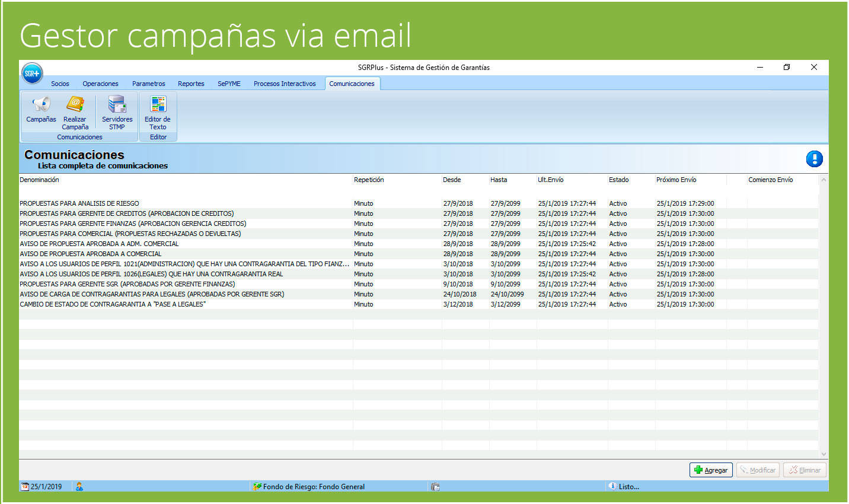
Task: Open Servidores STMP configuration
Action: (x=117, y=113)
